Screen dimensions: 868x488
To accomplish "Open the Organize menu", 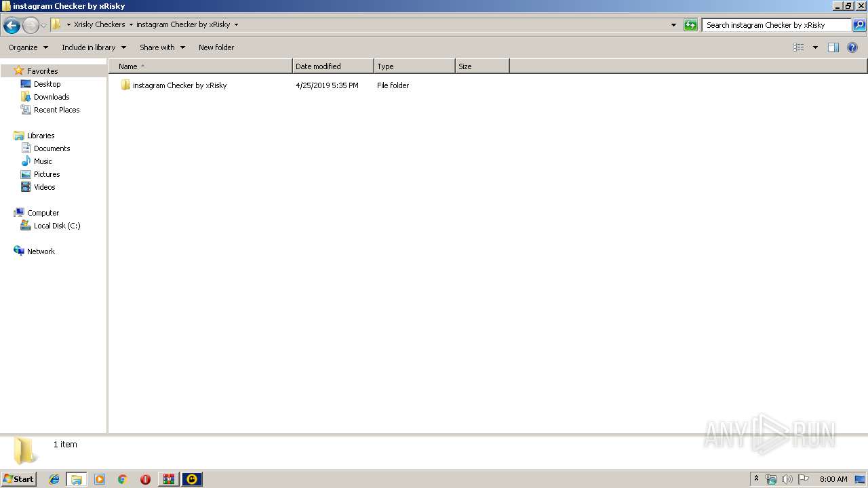I will pos(28,47).
